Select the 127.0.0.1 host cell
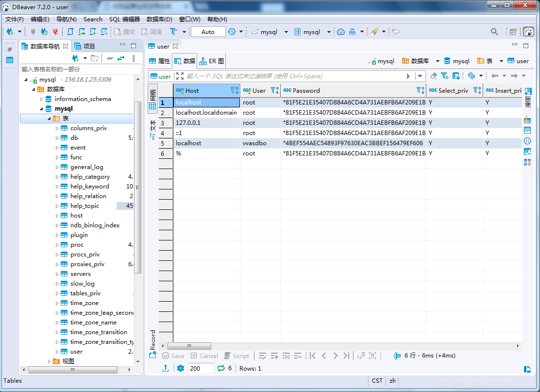Viewport: 540px width, 392px height. [206, 122]
